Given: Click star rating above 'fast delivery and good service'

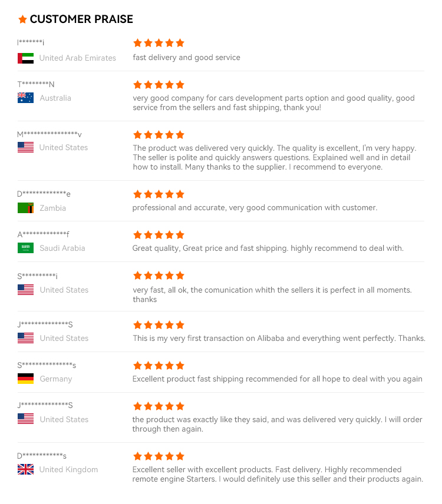Looking at the screenshot, I should pyautogui.click(x=159, y=43).
